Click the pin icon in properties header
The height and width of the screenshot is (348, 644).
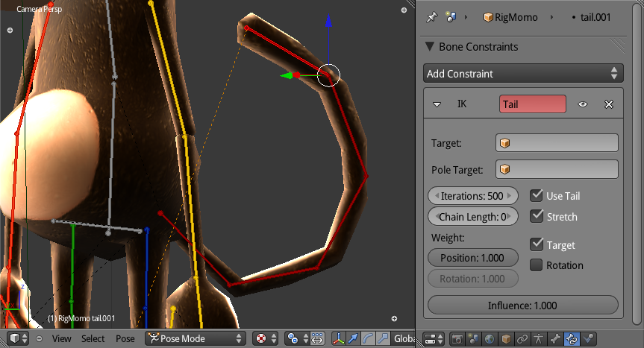coord(431,17)
